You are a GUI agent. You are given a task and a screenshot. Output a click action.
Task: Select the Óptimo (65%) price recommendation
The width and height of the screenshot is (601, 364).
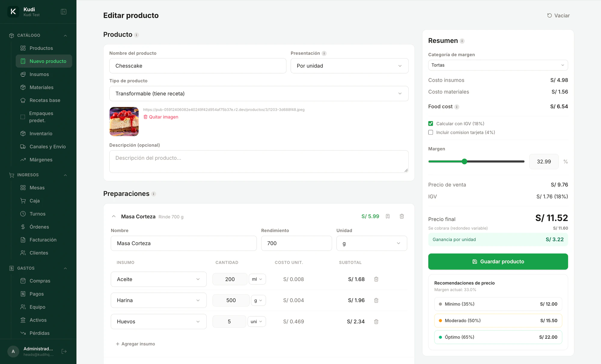pyautogui.click(x=498, y=337)
